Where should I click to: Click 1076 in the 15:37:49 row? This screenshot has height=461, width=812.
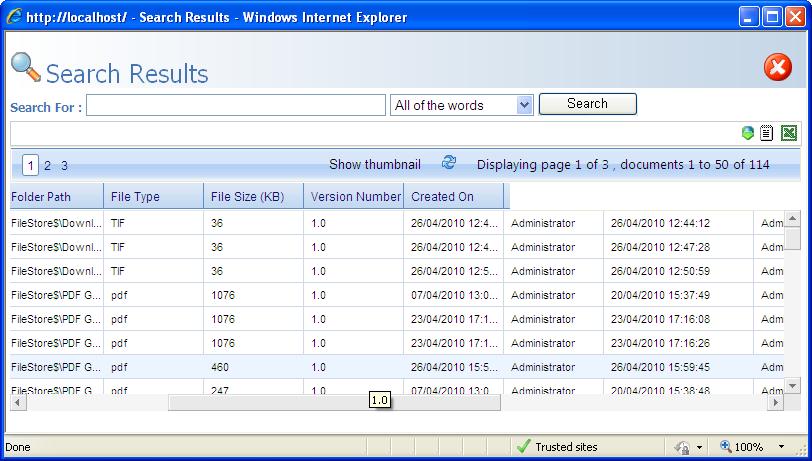[223, 295]
